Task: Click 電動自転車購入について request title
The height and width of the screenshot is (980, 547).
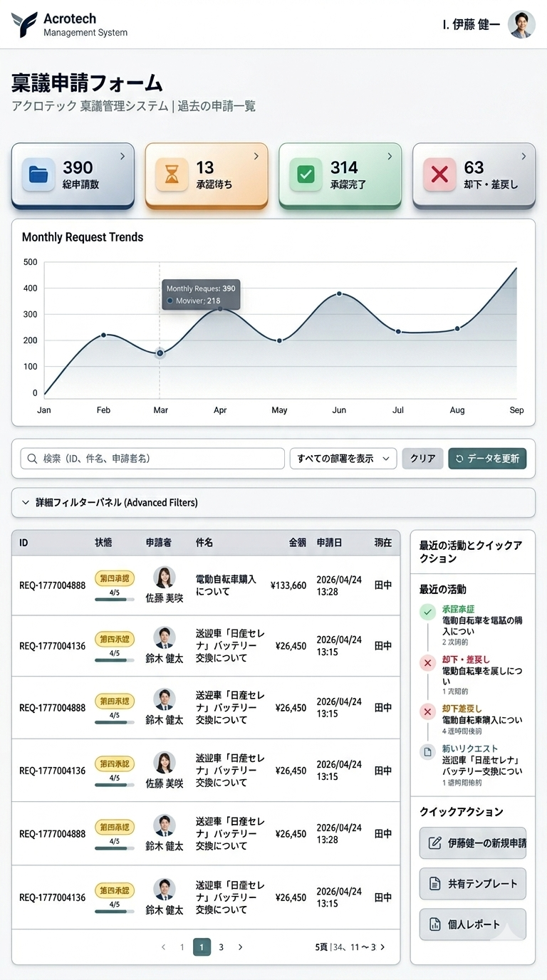Action: (226, 585)
